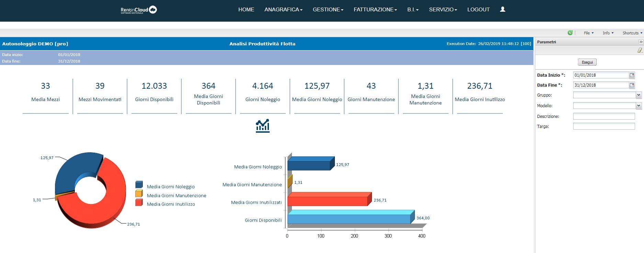644x253 pixels.
Task: Click the chart analysis icon
Action: coord(263,126)
